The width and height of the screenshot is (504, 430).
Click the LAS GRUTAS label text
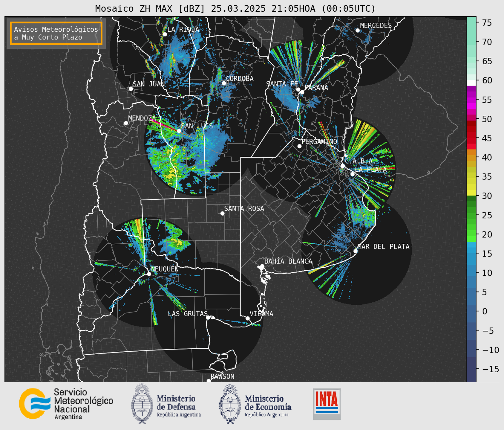(x=188, y=314)
